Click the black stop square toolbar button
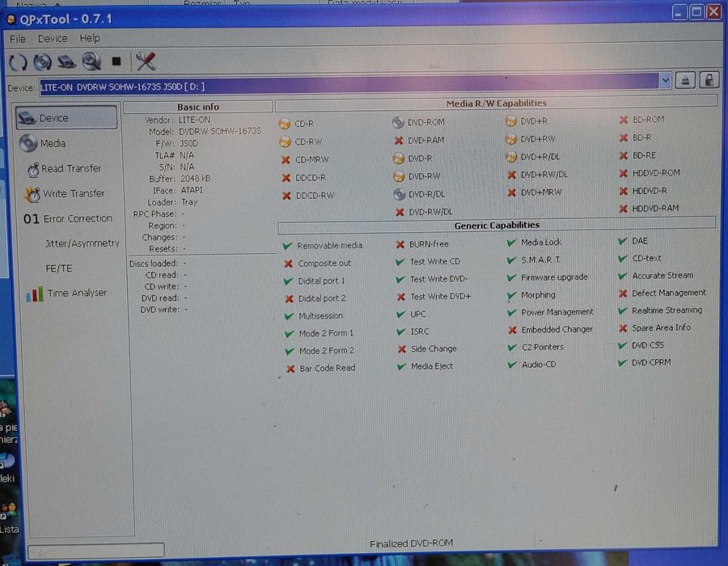 tap(116, 61)
